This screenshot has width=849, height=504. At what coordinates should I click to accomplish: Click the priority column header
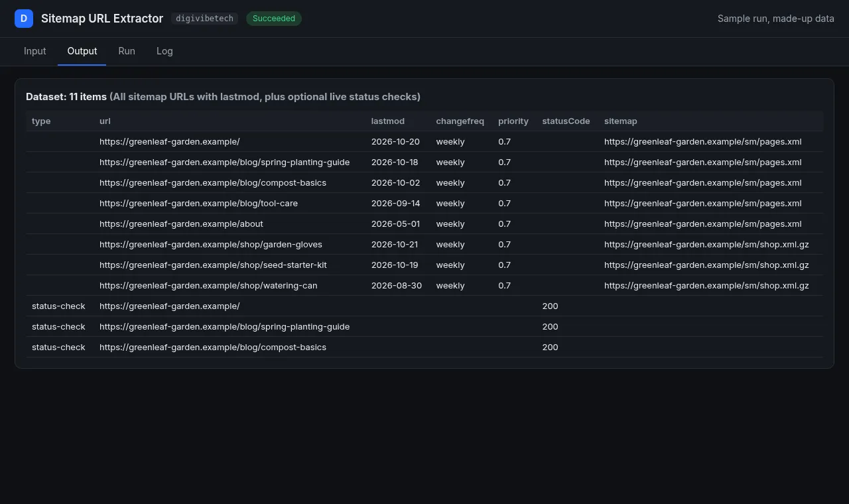coord(513,121)
